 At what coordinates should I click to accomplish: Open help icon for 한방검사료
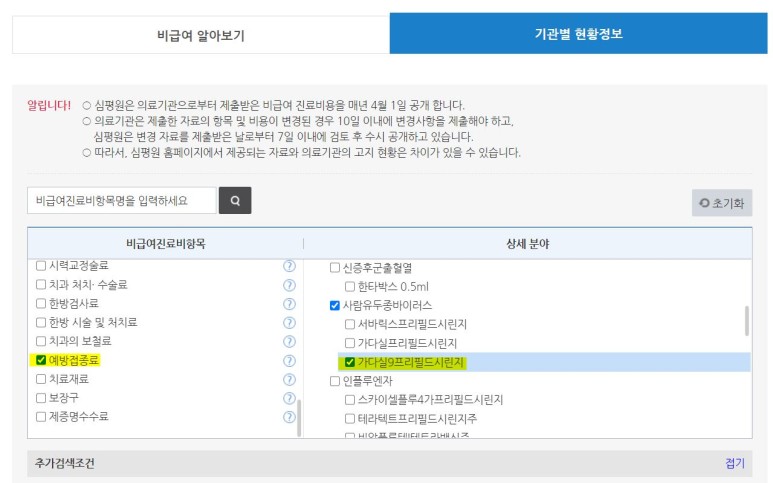click(289, 304)
